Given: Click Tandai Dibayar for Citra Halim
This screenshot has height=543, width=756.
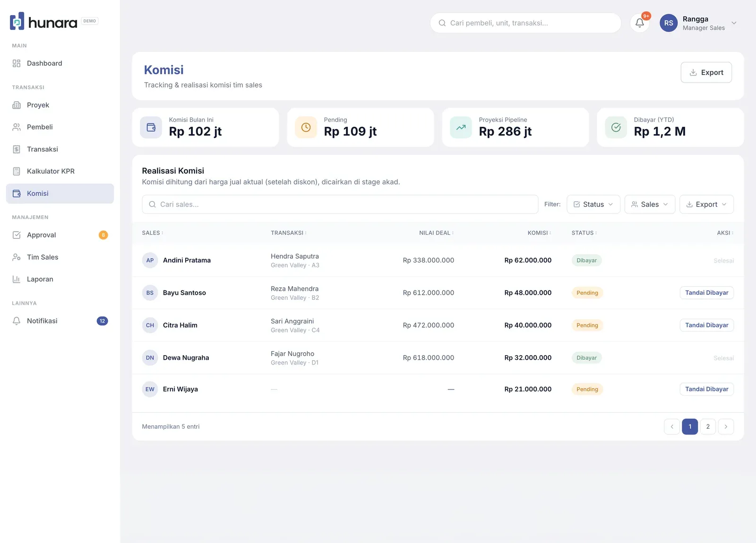Looking at the screenshot, I should coord(706,325).
